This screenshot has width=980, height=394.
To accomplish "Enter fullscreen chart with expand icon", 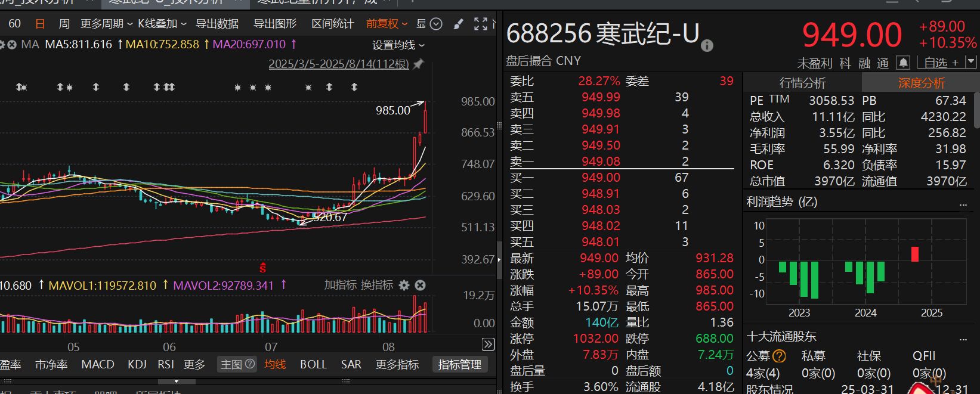I will tap(481, 24).
